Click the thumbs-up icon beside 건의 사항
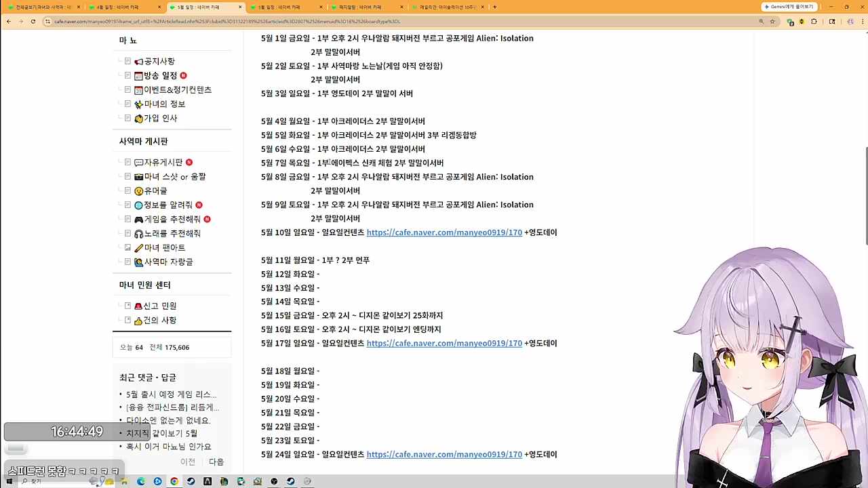 pyautogui.click(x=138, y=321)
